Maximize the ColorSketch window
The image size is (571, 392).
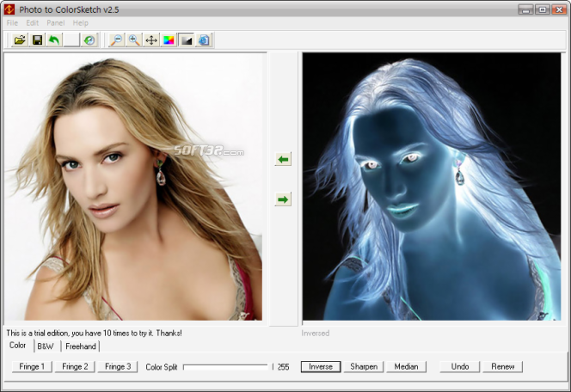tap(543, 9)
